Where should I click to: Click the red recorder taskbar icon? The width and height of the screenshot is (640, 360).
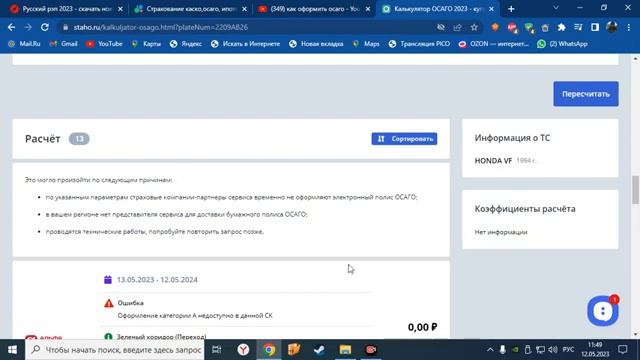click(371, 350)
